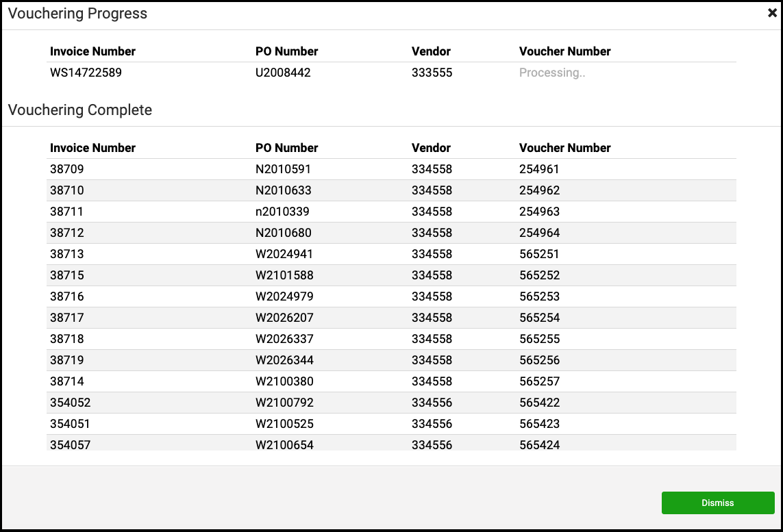Screen dimensions: 783x532
Task: Select PO number U2008442 in progress
Action: pos(283,73)
